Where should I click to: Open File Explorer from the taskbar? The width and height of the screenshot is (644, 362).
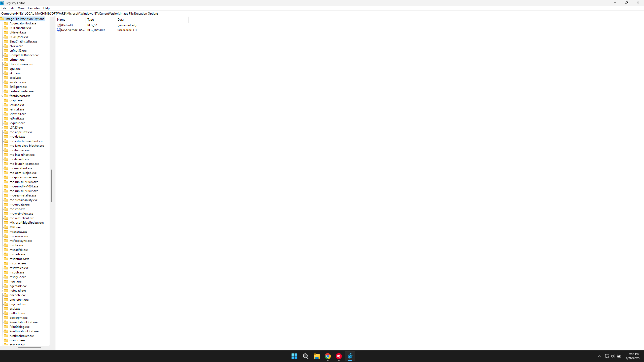pyautogui.click(x=316, y=356)
